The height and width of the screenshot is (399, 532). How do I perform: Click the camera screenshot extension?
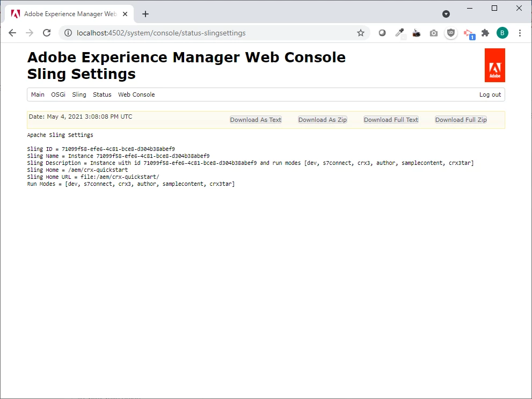434,33
